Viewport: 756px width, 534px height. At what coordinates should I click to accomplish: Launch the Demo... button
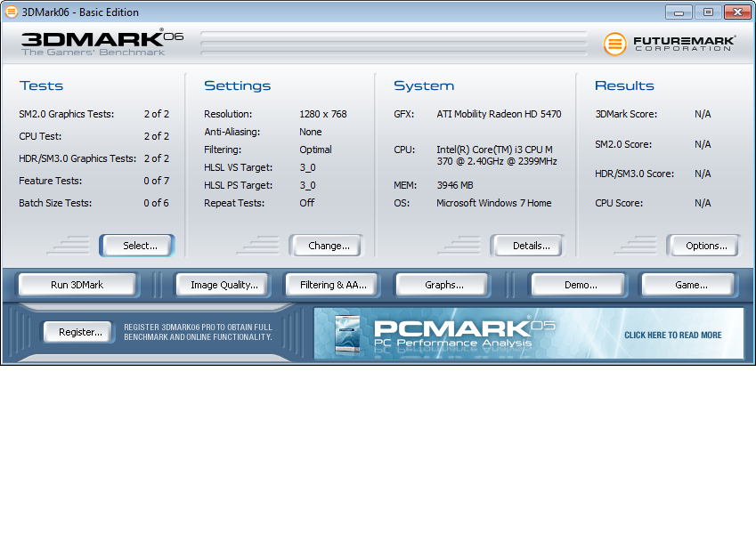pyautogui.click(x=579, y=285)
